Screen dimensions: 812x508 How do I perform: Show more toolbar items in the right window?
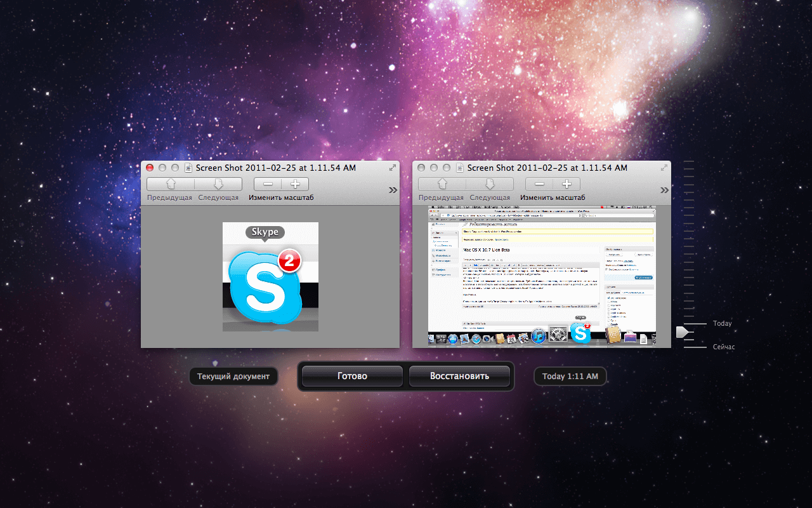664,190
